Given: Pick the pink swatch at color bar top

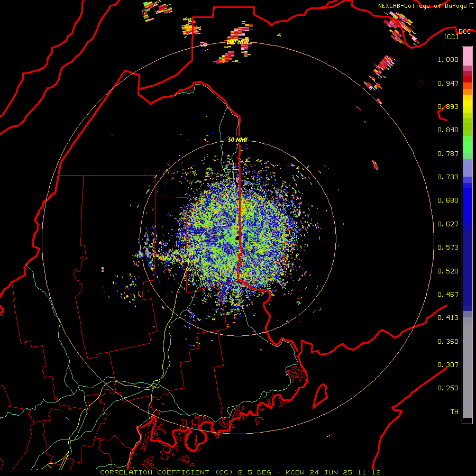Looking at the screenshot, I should (467, 57).
